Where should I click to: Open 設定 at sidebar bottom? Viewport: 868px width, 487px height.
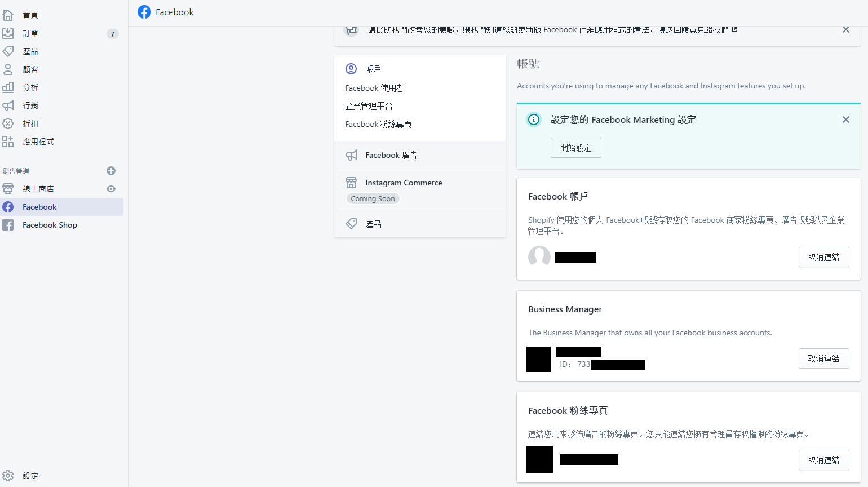pyautogui.click(x=30, y=476)
